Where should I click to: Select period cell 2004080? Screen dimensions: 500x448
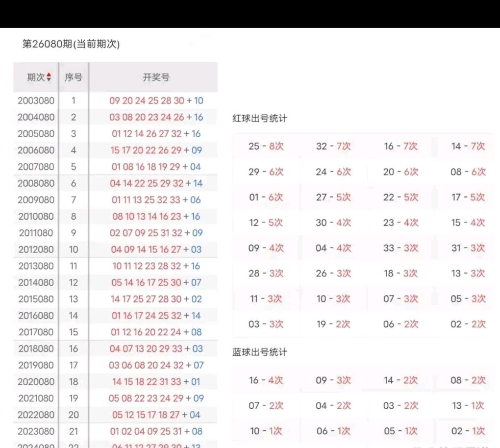pos(36,117)
